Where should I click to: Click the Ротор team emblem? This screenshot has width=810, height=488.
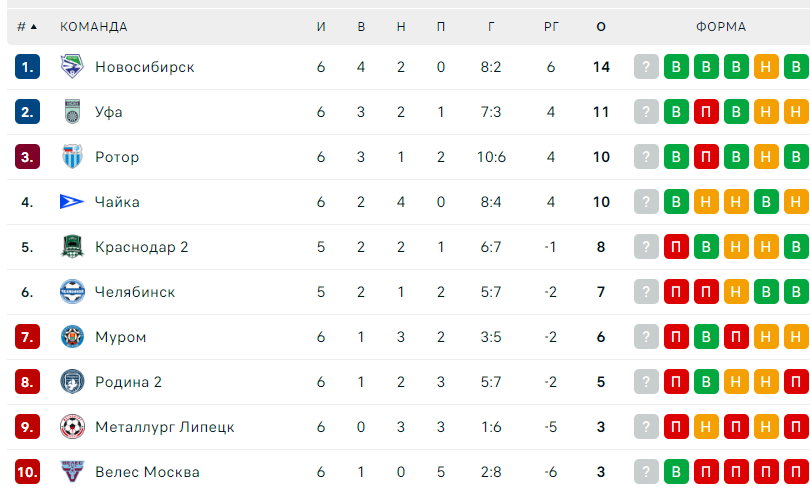pyautogui.click(x=72, y=156)
